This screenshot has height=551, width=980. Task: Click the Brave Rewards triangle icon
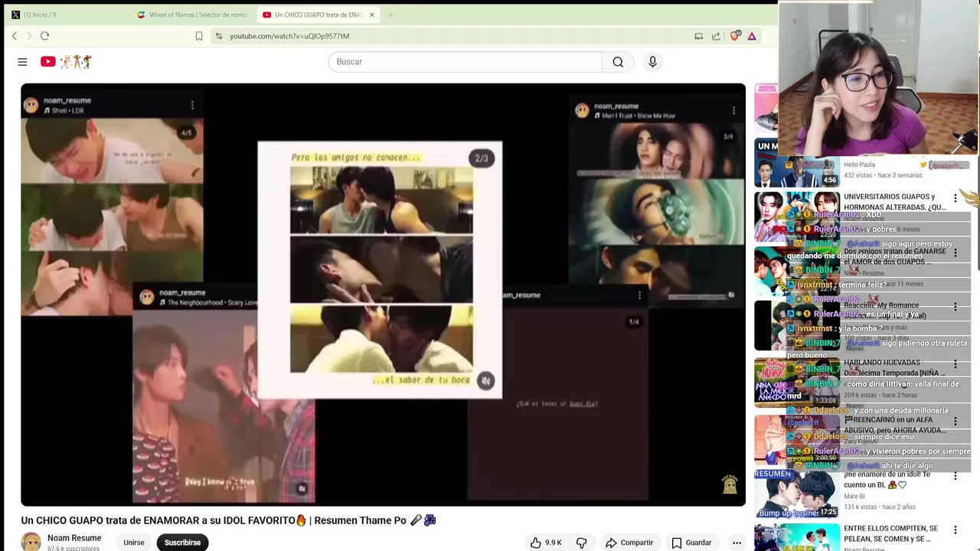752,36
